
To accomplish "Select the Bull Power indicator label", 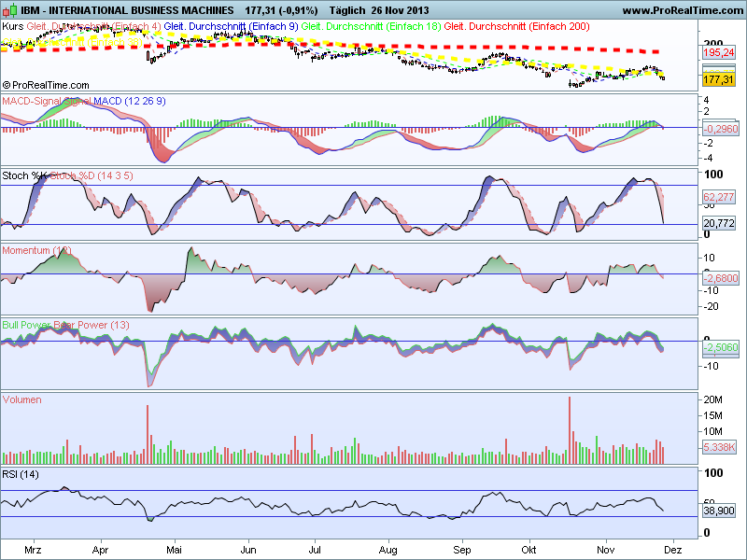I will pyautogui.click(x=26, y=325).
